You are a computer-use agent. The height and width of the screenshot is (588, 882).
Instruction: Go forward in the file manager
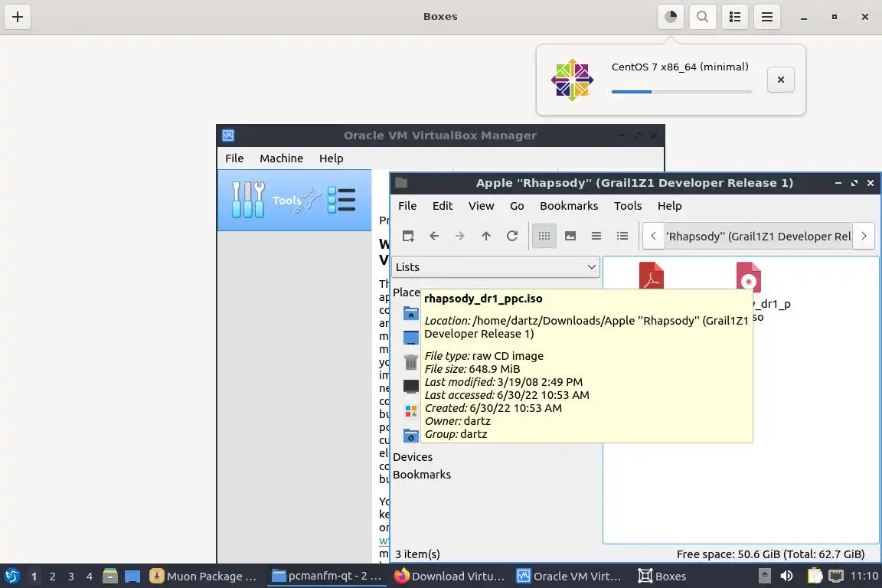pyautogui.click(x=459, y=237)
